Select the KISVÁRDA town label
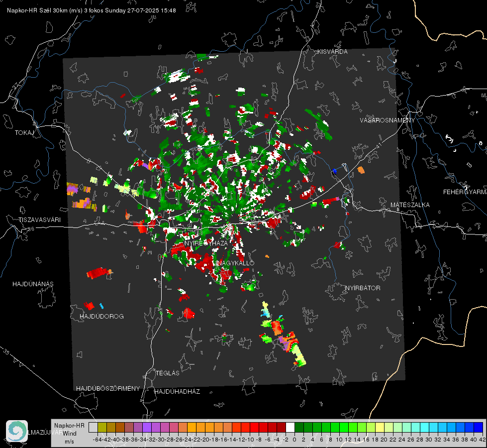The height and width of the screenshot is (448, 487). click(332, 52)
